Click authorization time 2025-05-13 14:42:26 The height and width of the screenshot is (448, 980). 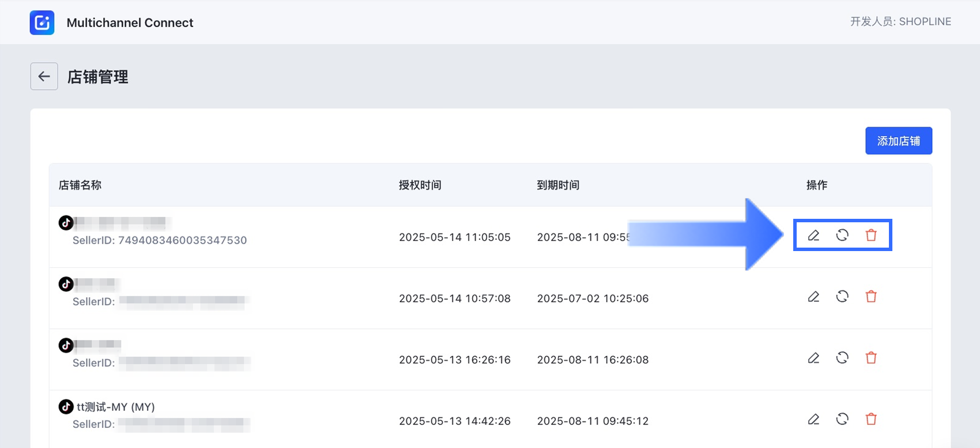pos(455,421)
